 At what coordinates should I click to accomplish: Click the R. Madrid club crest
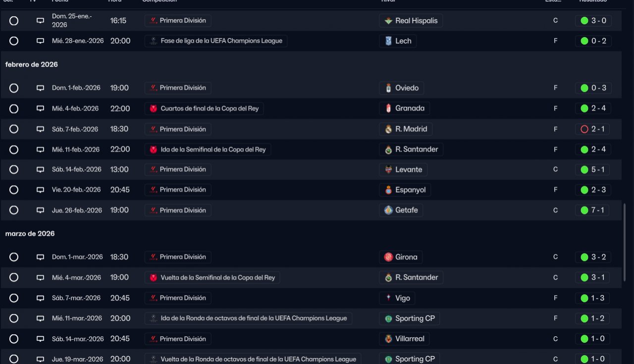click(389, 129)
